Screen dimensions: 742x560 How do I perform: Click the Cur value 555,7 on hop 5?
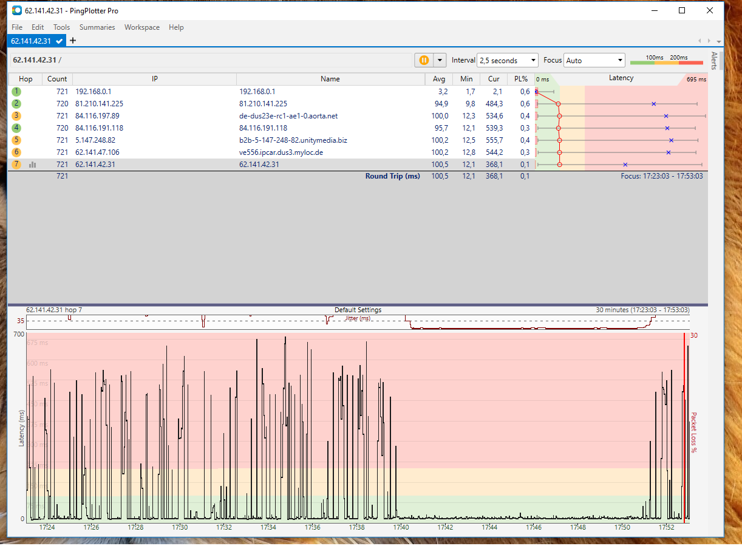[494, 140]
